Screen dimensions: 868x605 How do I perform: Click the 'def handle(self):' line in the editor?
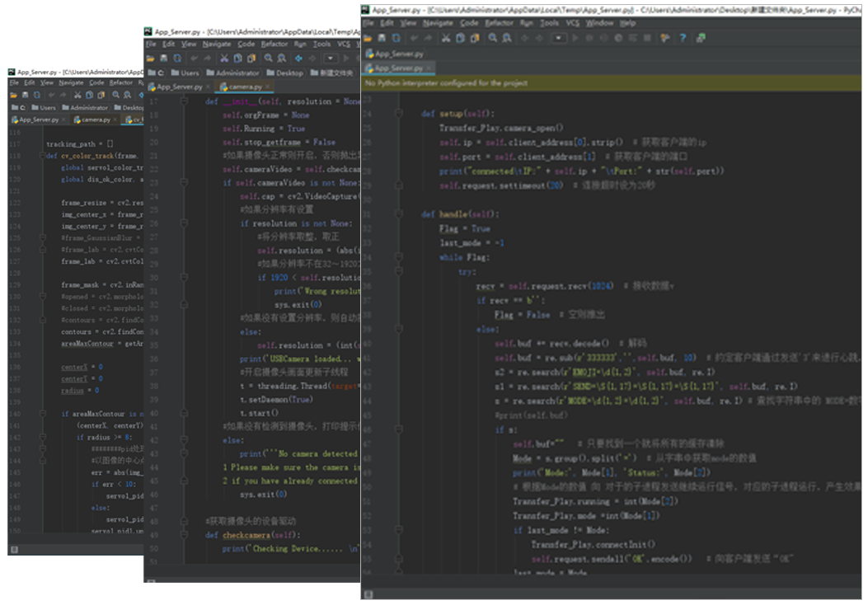459,214
